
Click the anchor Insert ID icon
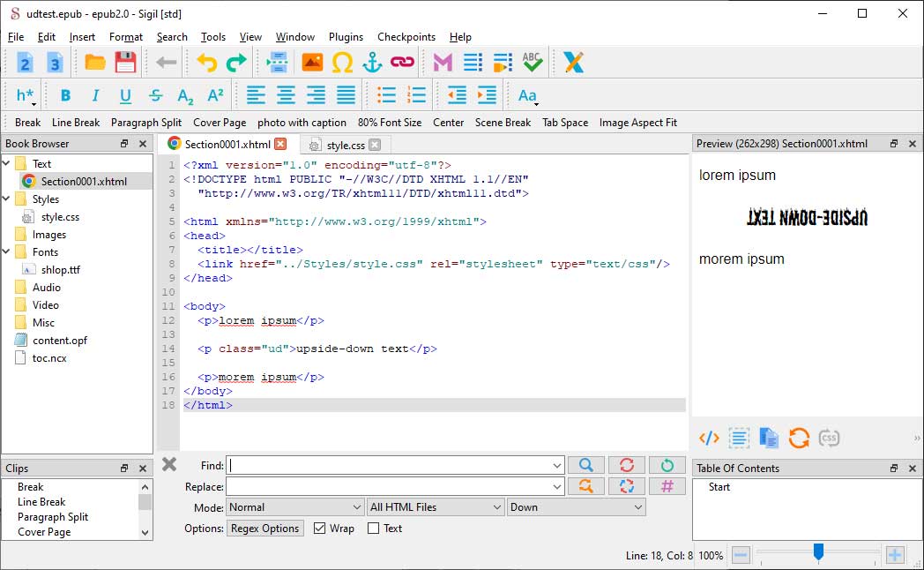pyautogui.click(x=372, y=62)
